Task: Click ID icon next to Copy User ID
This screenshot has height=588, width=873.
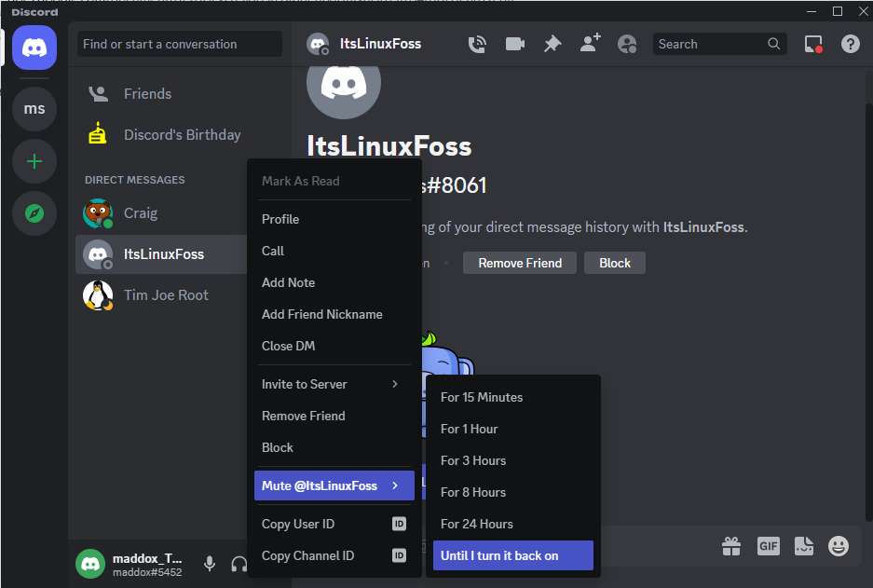Action: coord(399,524)
